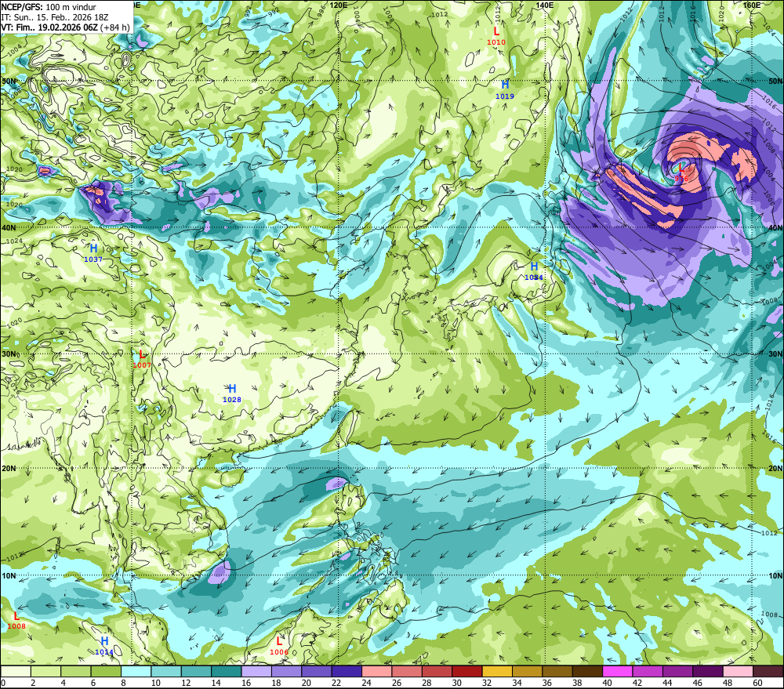Viewport: 784px width, 689px height.
Task: Select the dark indigo legend swatch between 22 and 24
Action: pos(347,671)
